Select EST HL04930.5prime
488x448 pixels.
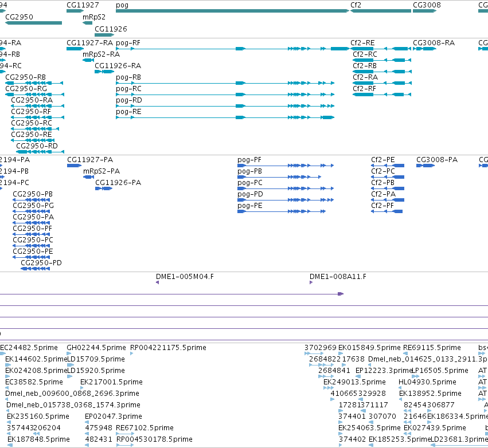click(400, 388)
